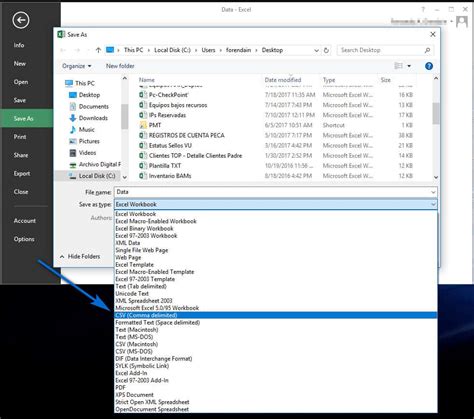Click the Up folder arrow in Save As

pyautogui.click(x=98, y=50)
